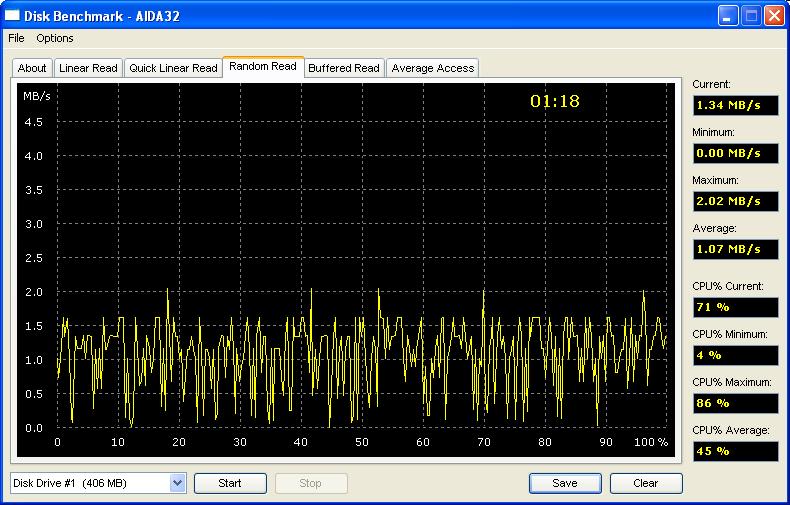Screen dimensions: 790x505
Task: Go to the Buffered Read tab
Action: pyautogui.click(x=344, y=68)
